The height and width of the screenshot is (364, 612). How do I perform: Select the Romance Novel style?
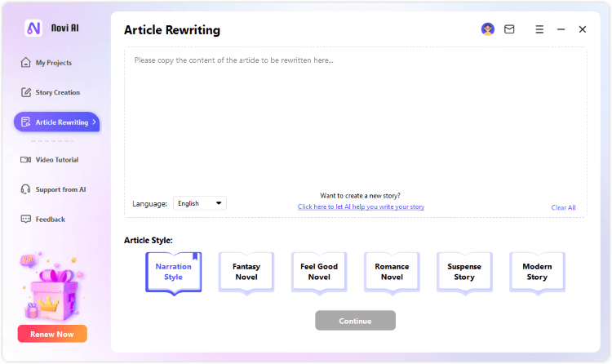392,273
